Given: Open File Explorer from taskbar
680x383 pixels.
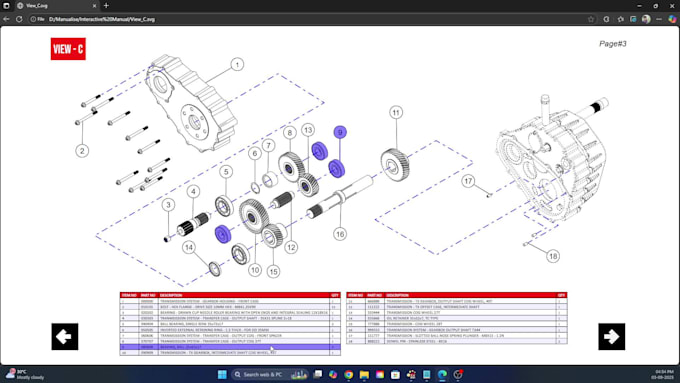Looking at the screenshot, I should [x=364, y=374].
